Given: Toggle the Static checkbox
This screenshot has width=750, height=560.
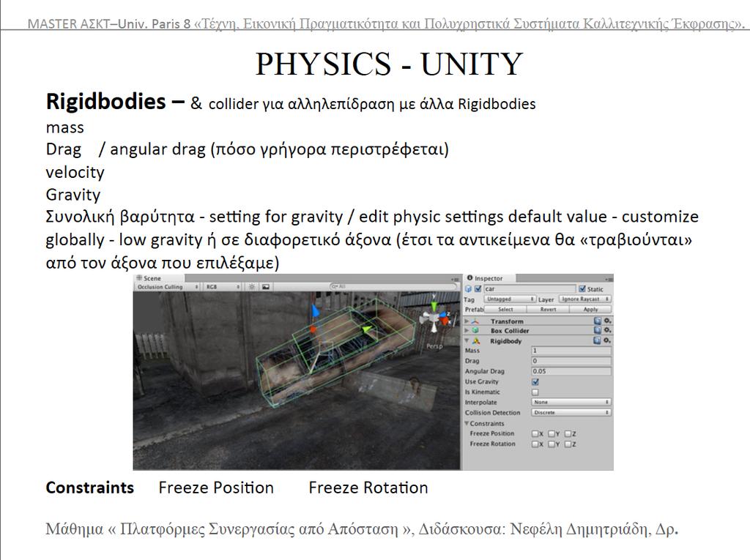Looking at the screenshot, I should (x=582, y=289).
